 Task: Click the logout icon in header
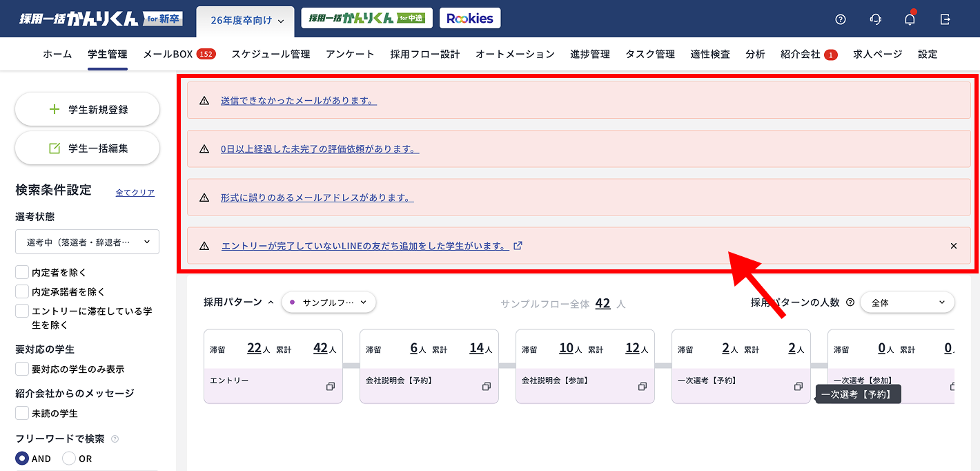click(x=945, y=19)
